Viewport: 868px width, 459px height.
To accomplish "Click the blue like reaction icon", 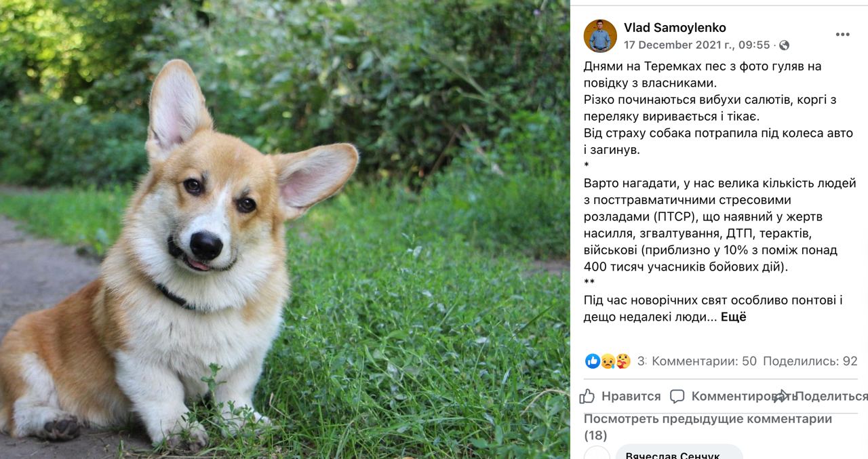I will (592, 361).
